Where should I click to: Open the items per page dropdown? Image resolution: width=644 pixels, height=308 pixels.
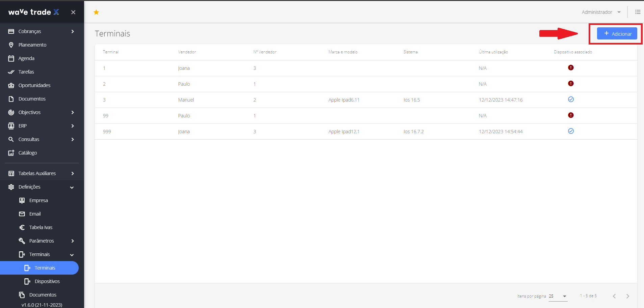tap(558, 296)
